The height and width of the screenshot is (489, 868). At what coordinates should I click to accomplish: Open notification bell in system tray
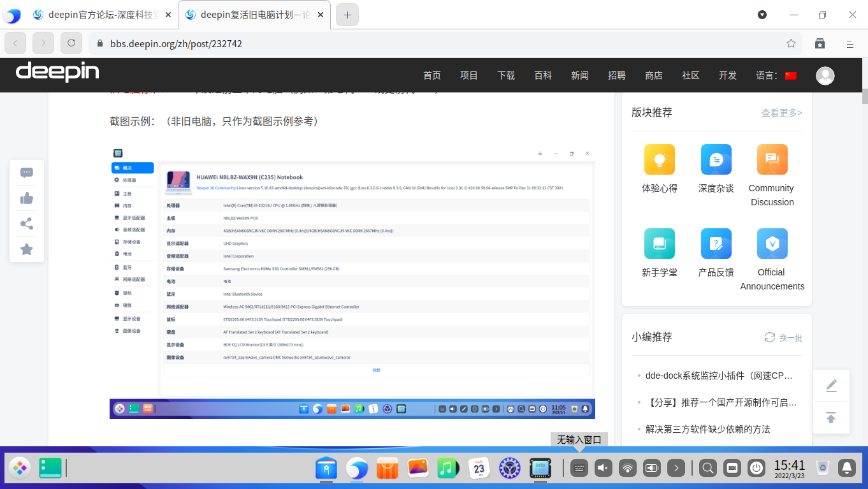pos(846,468)
